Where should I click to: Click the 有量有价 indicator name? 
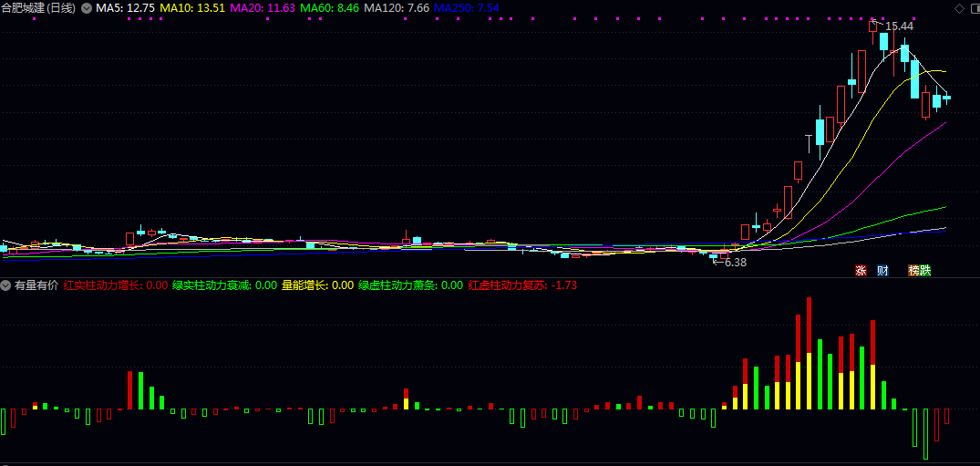tap(36, 285)
